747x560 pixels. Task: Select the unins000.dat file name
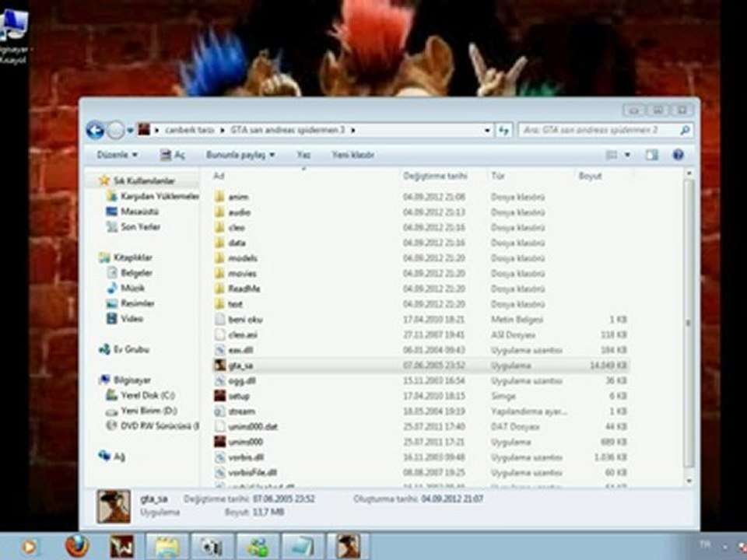[x=252, y=427]
